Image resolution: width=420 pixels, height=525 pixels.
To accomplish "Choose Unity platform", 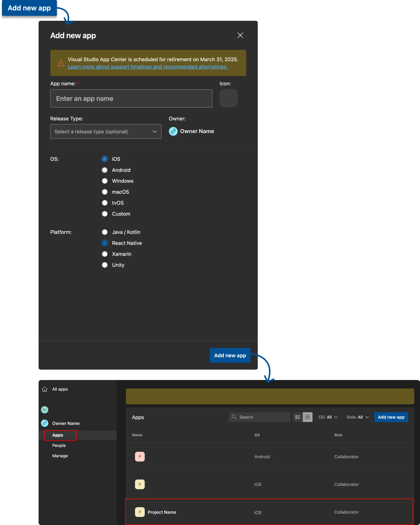I will pyautogui.click(x=105, y=265).
